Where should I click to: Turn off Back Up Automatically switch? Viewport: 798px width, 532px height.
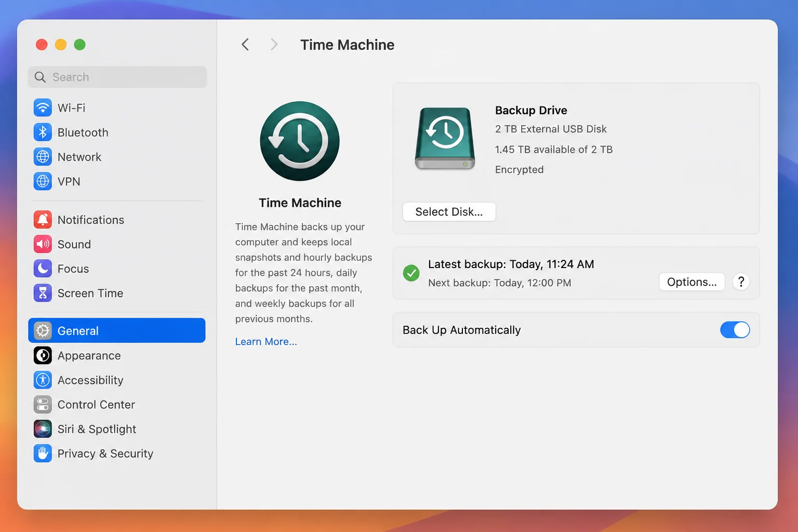click(x=735, y=330)
